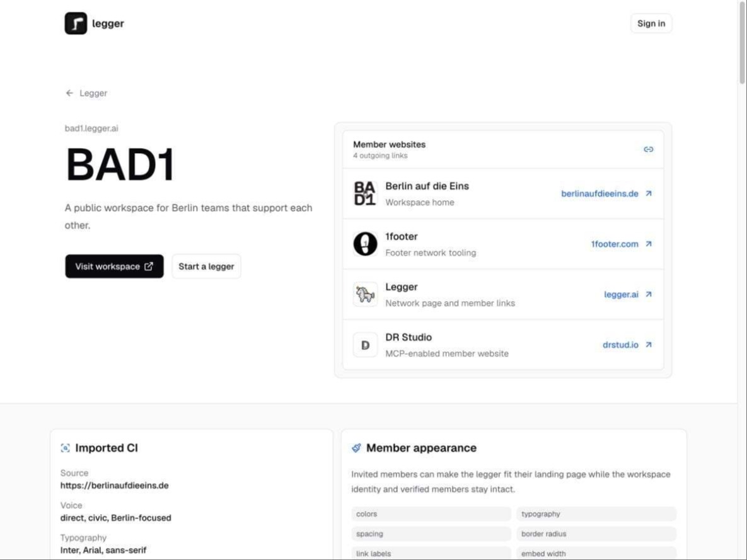The width and height of the screenshot is (747, 560).
Task: Click the Berlin auf die Eins row title
Action: [427, 186]
